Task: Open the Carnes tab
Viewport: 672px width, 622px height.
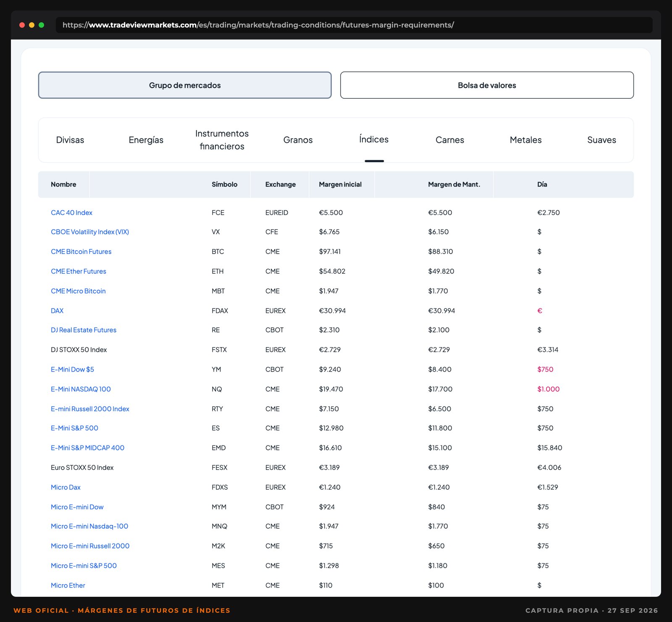Action: (x=450, y=140)
